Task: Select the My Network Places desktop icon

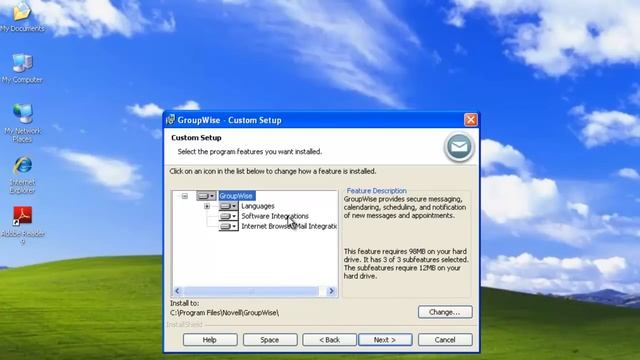Action: click(22, 123)
